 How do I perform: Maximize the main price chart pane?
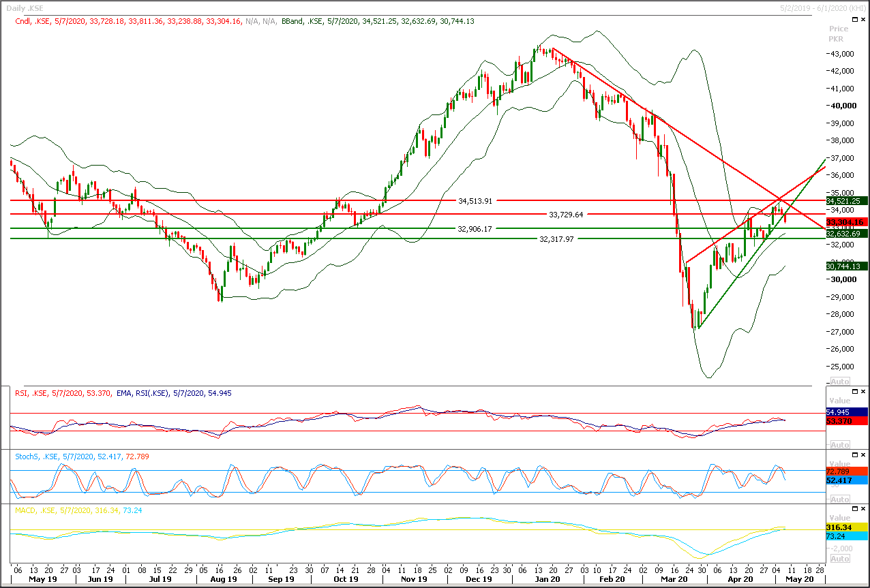pos(855,20)
